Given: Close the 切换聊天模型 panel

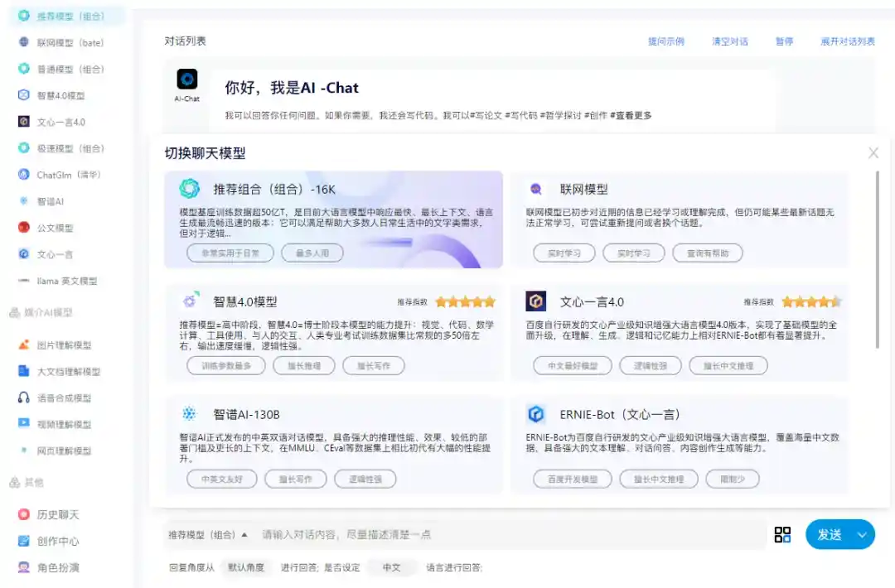Looking at the screenshot, I should pyautogui.click(x=873, y=153).
